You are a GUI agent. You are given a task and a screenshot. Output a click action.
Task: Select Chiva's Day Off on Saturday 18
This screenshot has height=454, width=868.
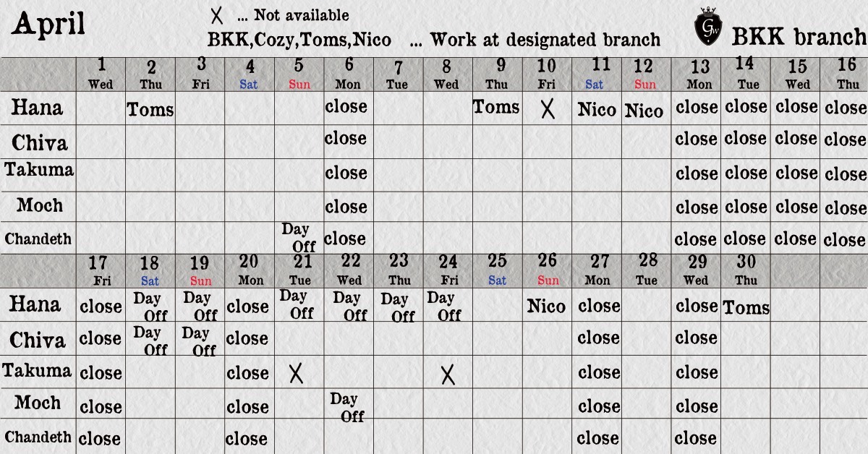[150, 340]
